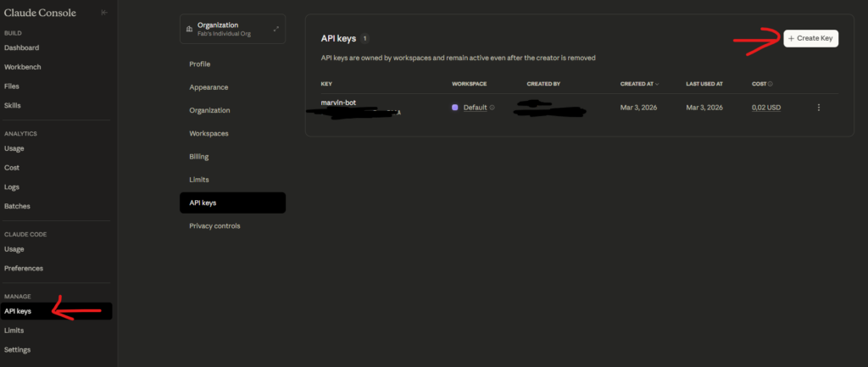
Task: Switch to the Privacy controls tab
Action: 214,226
